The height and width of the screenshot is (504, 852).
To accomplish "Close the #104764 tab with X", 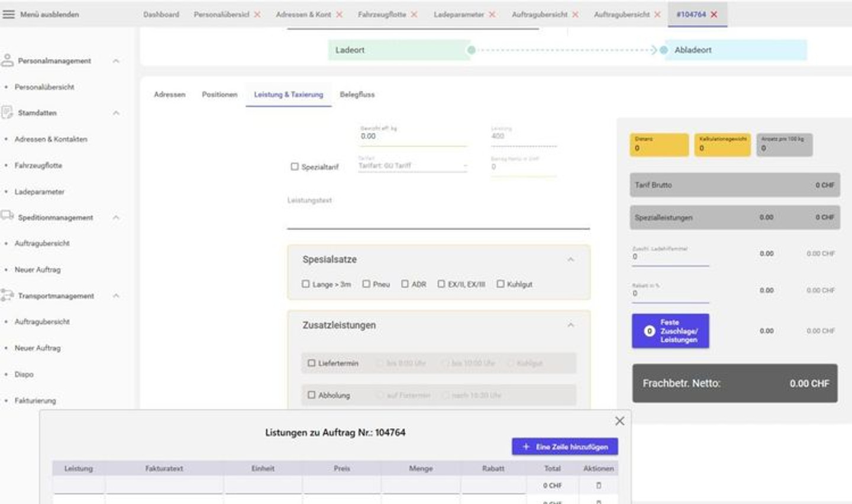I will tap(714, 14).
